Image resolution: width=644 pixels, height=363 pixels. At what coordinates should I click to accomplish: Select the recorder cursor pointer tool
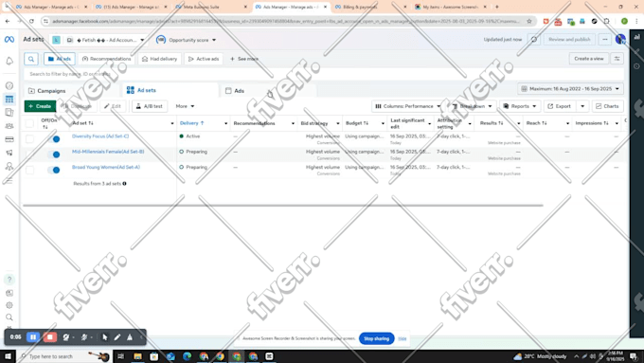click(105, 337)
